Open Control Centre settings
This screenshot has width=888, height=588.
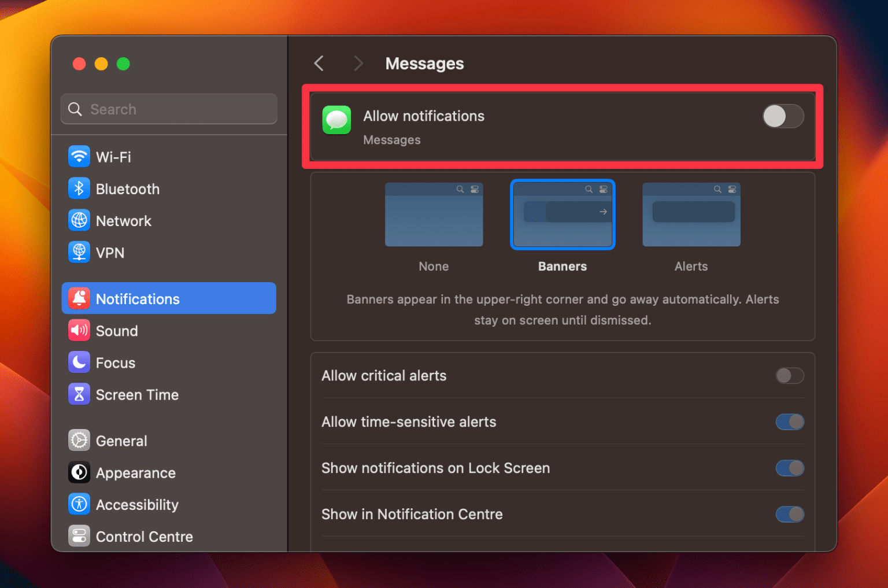[x=144, y=536]
